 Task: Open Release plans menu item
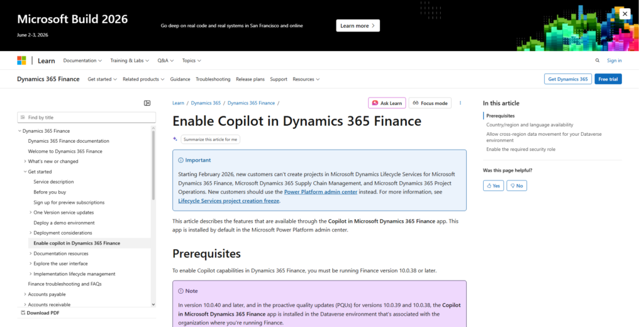click(250, 79)
